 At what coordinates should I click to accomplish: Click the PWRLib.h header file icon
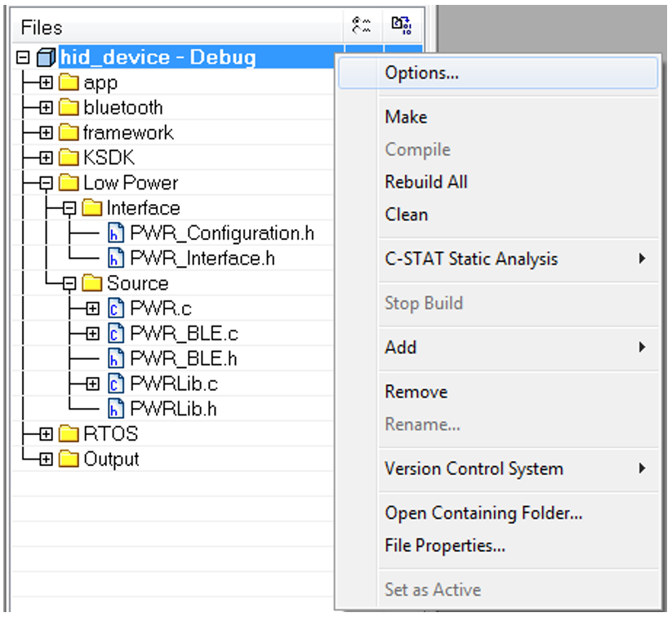(117, 409)
